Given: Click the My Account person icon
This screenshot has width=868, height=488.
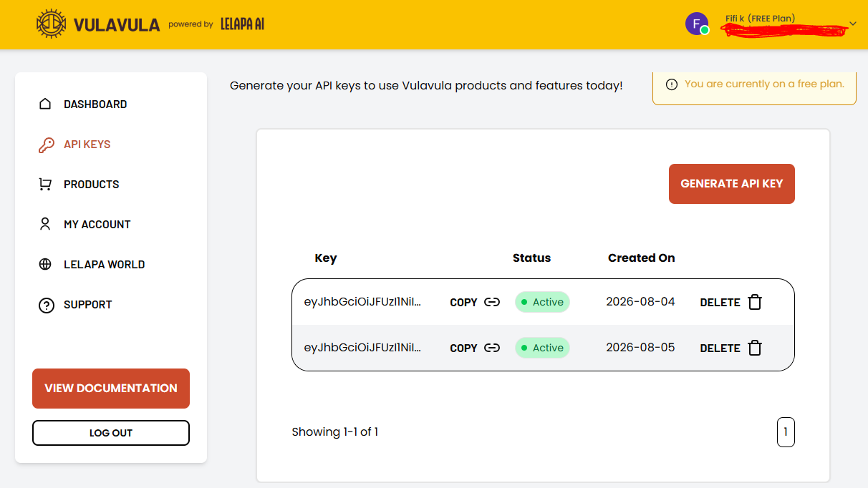Looking at the screenshot, I should (x=45, y=224).
